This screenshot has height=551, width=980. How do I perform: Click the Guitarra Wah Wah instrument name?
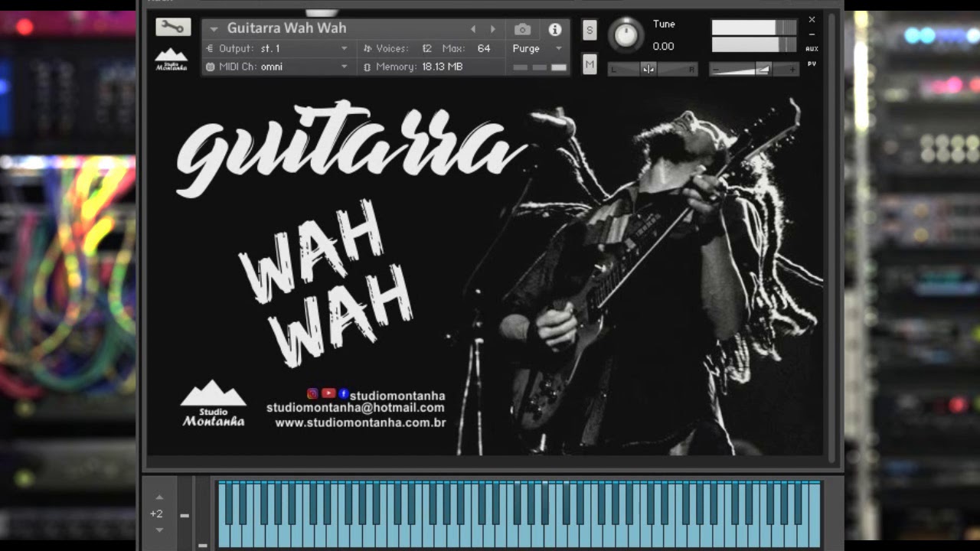point(286,28)
